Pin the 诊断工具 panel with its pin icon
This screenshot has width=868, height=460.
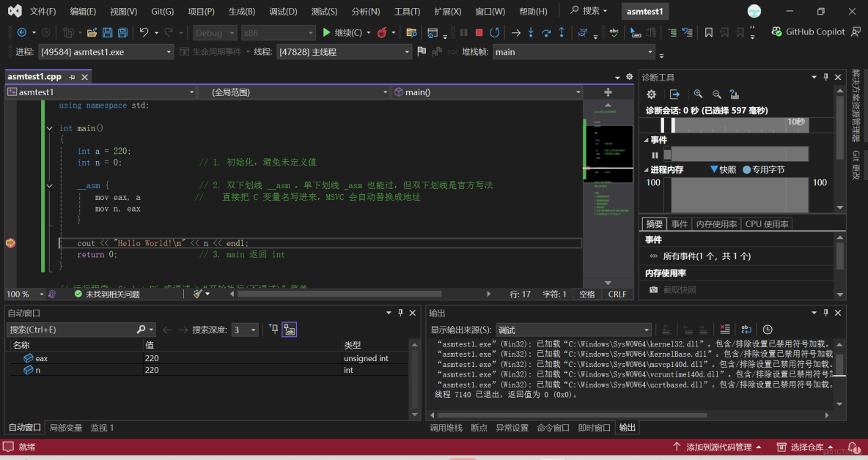click(826, 77)
